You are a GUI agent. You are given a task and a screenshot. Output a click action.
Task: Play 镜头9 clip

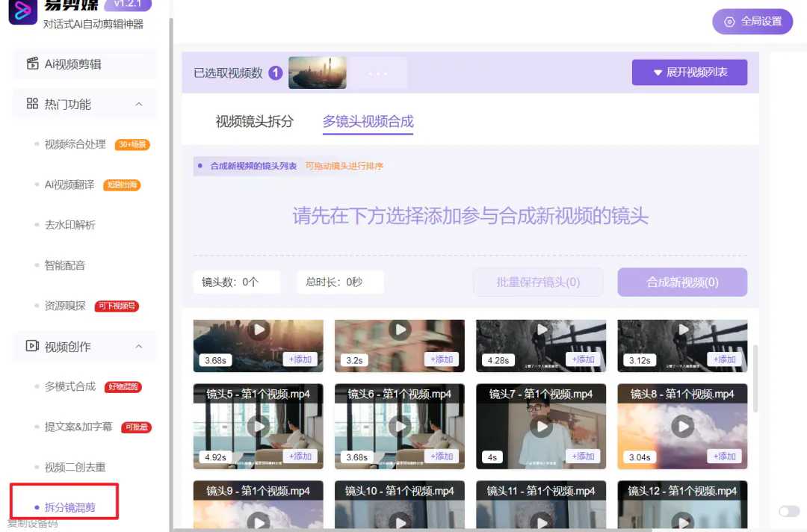point(259,521)
